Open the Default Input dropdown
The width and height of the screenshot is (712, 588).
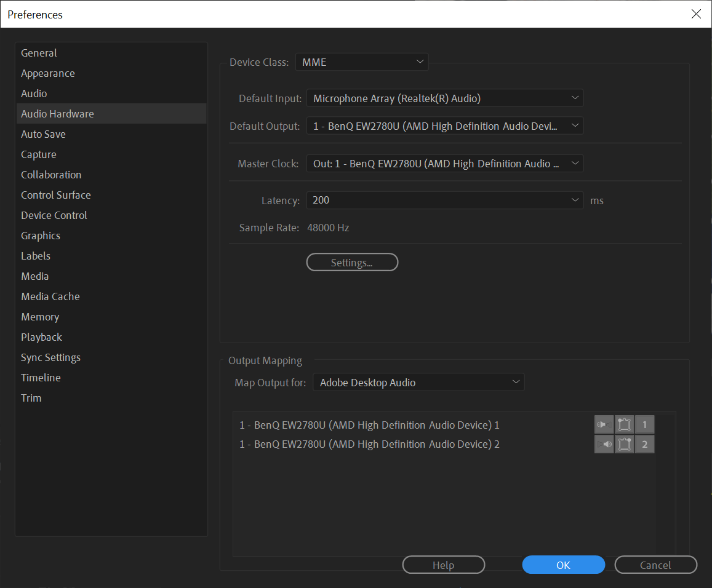tap(444, 98)
